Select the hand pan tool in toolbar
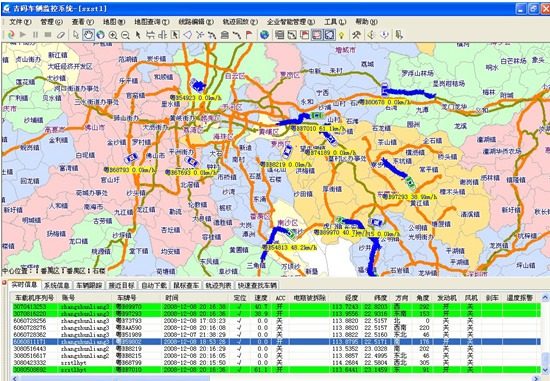 (x=88, y=35)
